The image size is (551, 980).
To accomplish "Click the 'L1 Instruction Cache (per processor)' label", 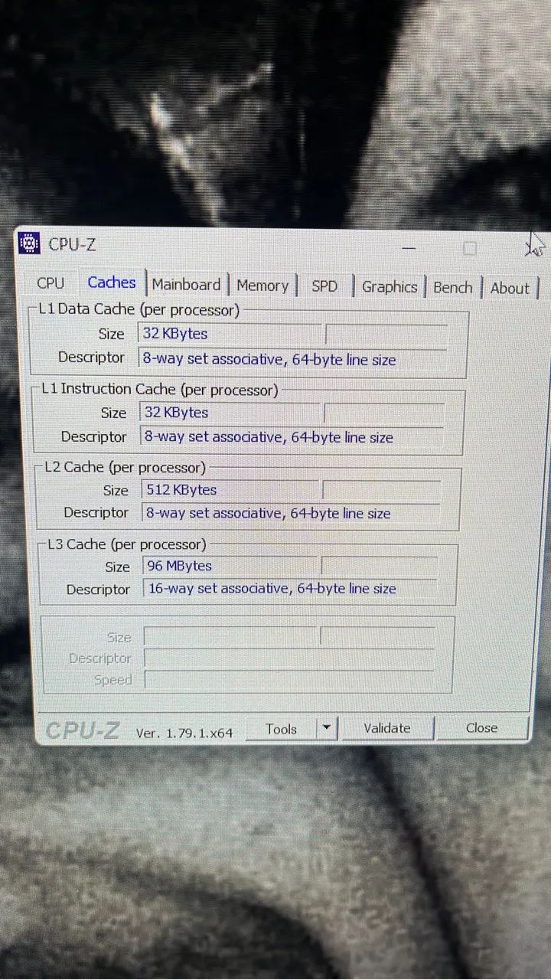I will 159,389.
